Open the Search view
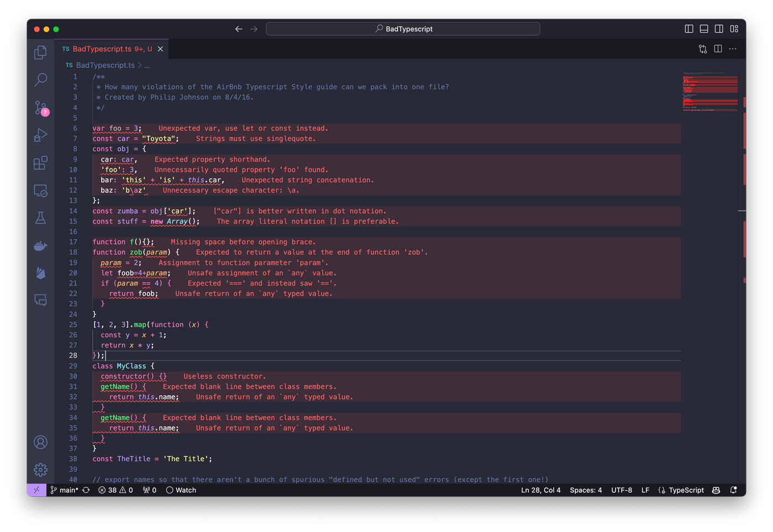This screenshot has width=773, height=532. click(x=40, y=80)
